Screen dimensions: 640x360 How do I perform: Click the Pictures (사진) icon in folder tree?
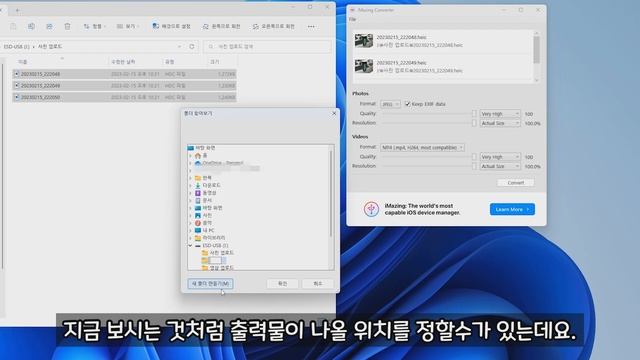[198, 215]
